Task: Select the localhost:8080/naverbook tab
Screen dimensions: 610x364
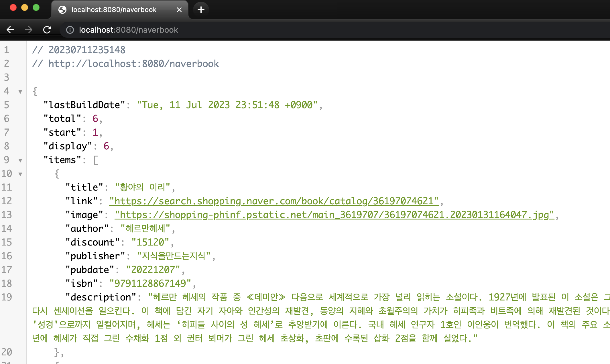Action: click(x=115, y=10)
